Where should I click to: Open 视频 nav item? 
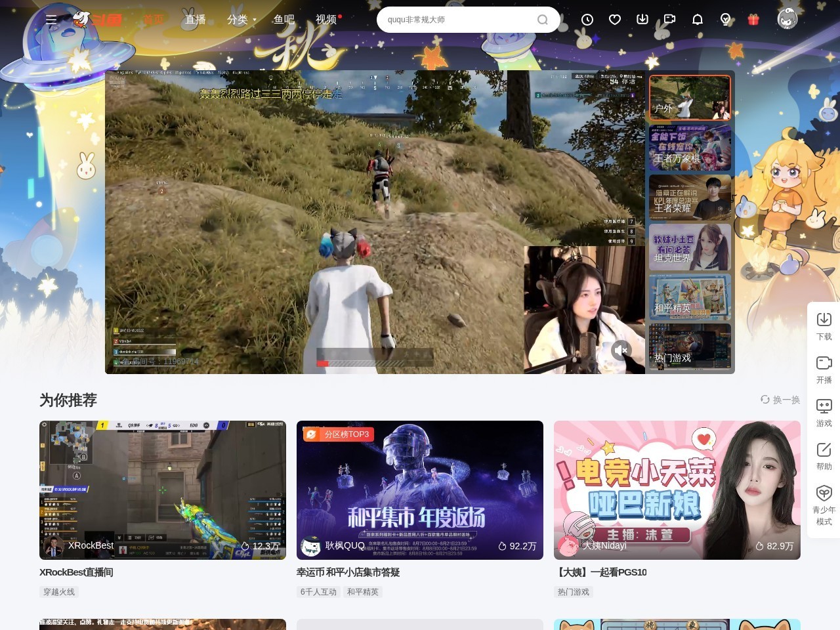326,20
